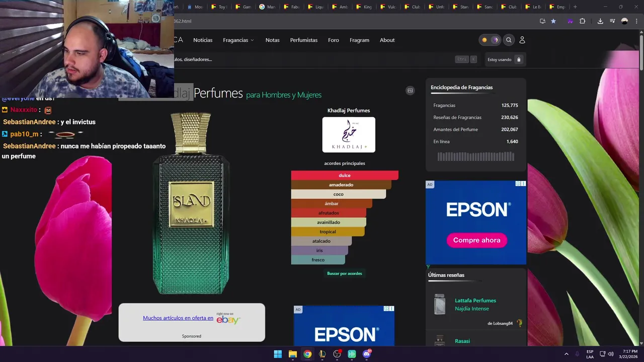
Task: Switch to the 'Le B' browser tab
Action: click(533, 7)
